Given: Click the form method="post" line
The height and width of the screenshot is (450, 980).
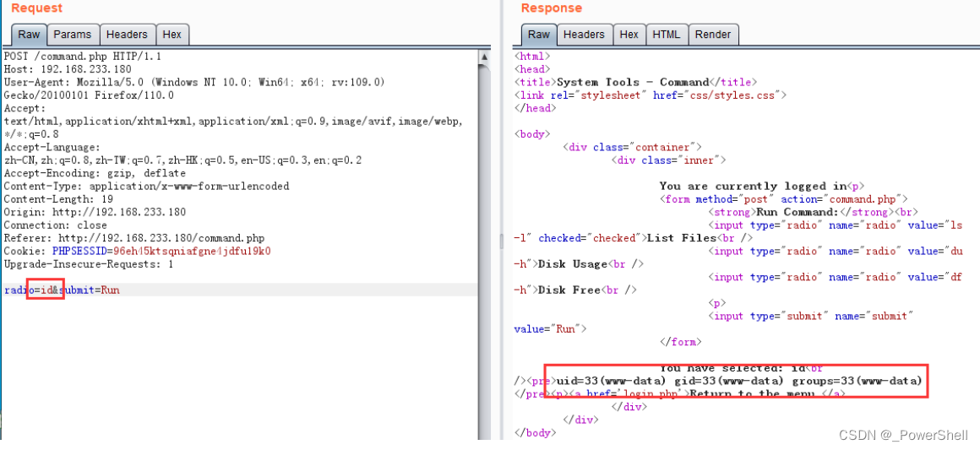Looking at the screenshot, I should [784, 198].
